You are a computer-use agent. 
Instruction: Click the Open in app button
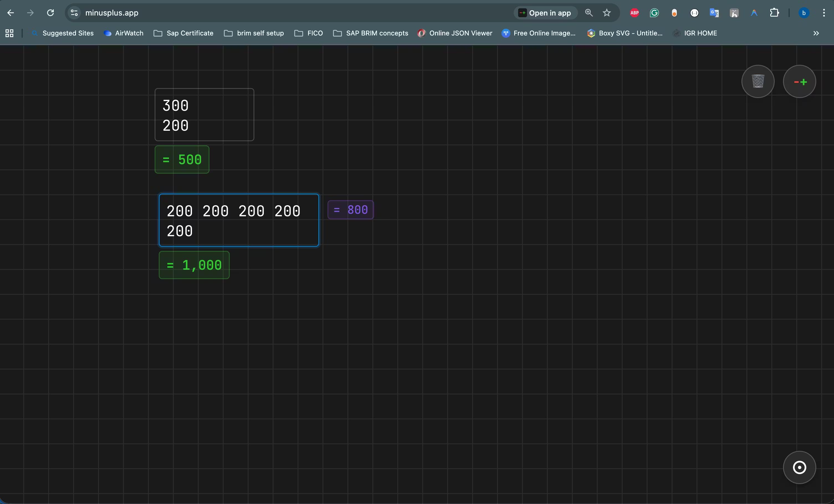pos(545,13)
